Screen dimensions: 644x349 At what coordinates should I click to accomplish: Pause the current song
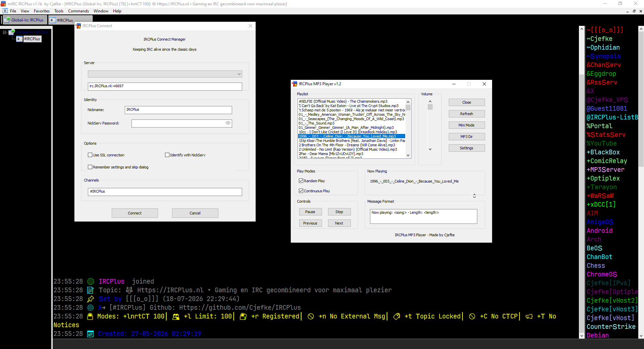click(x=310, y=212)
